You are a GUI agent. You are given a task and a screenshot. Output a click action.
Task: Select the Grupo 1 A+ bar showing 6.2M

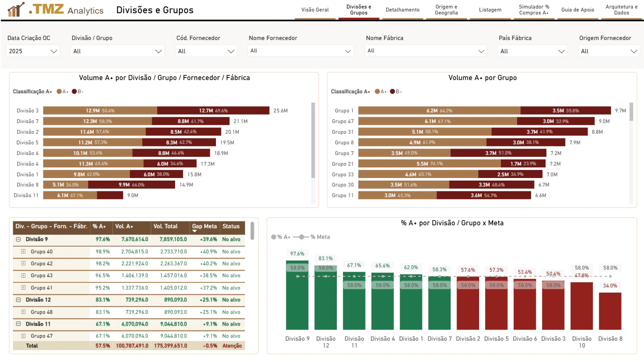pos(439,111)
